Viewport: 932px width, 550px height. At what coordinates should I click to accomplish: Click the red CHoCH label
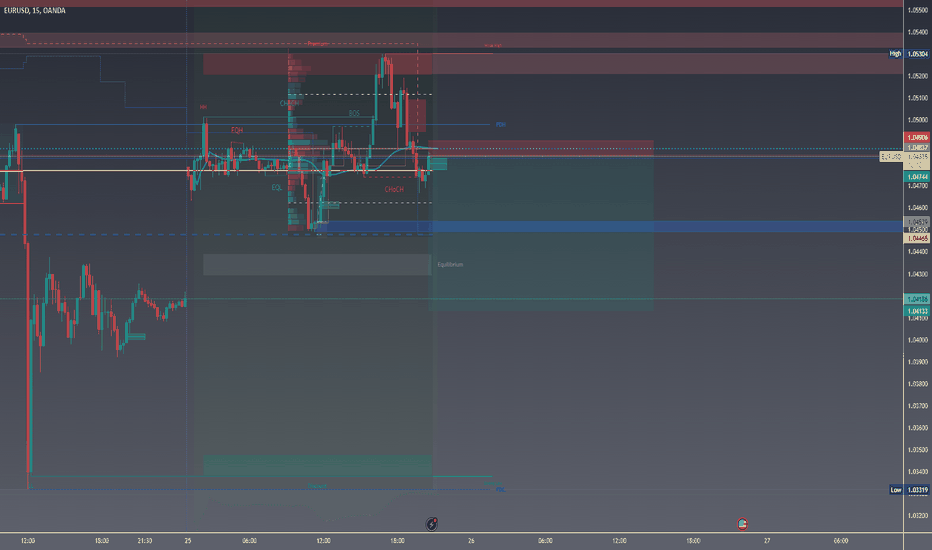394,190
